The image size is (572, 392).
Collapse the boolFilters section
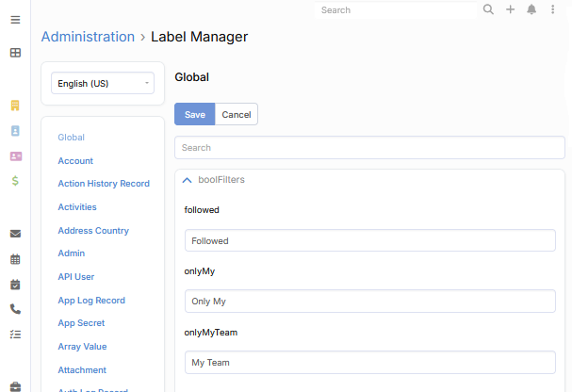[x=188, y=179]
